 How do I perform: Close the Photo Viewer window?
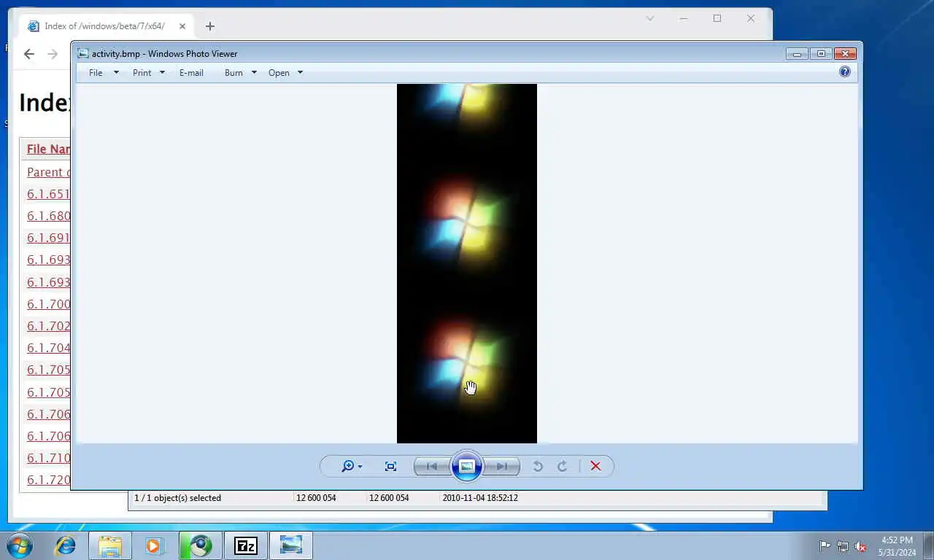pyautogui.click(x=845, y=54)
